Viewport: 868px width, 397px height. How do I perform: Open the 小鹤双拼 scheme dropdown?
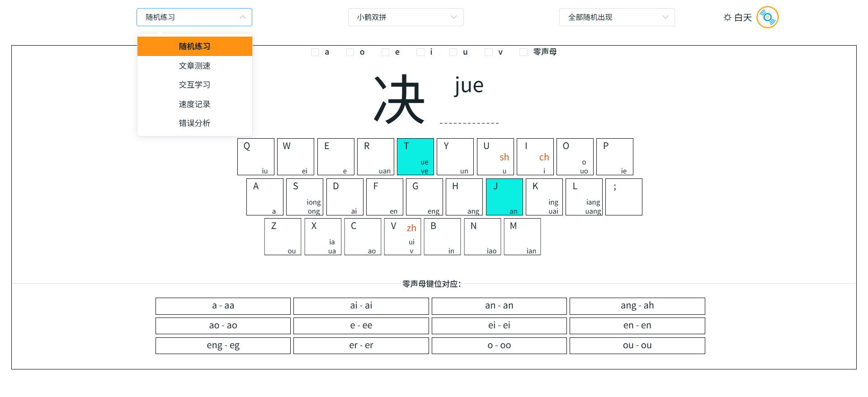[x=406, y=17]
